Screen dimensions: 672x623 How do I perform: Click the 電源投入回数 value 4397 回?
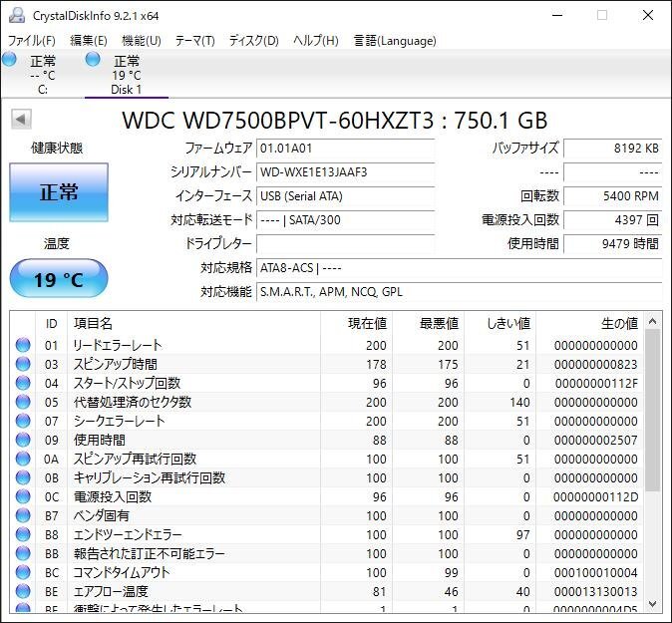(613, 220)
